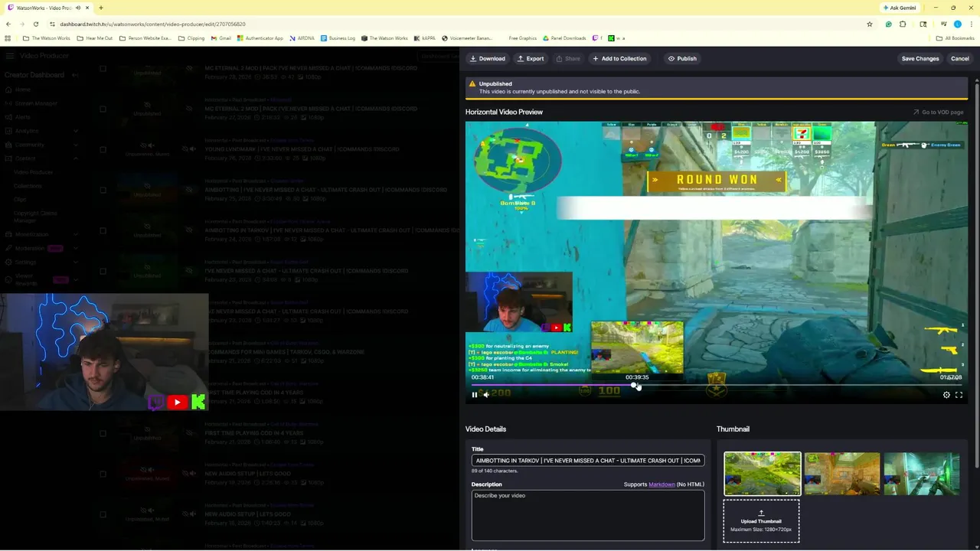Click the Ask Gemini button
This screenshot has width=980, height=551.
(900, 8)
